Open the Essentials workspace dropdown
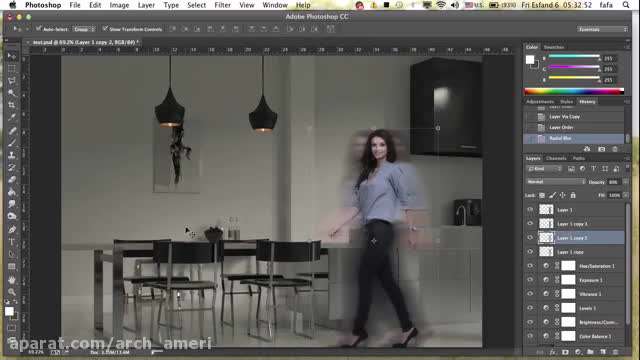640x360 pixels. (x=602, y=29)
